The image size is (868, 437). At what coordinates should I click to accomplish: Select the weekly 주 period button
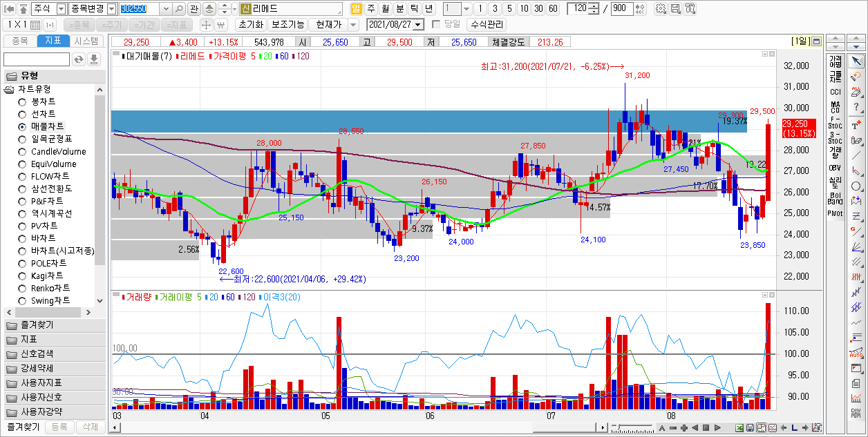pyautogui.click(x=371, y=9)
